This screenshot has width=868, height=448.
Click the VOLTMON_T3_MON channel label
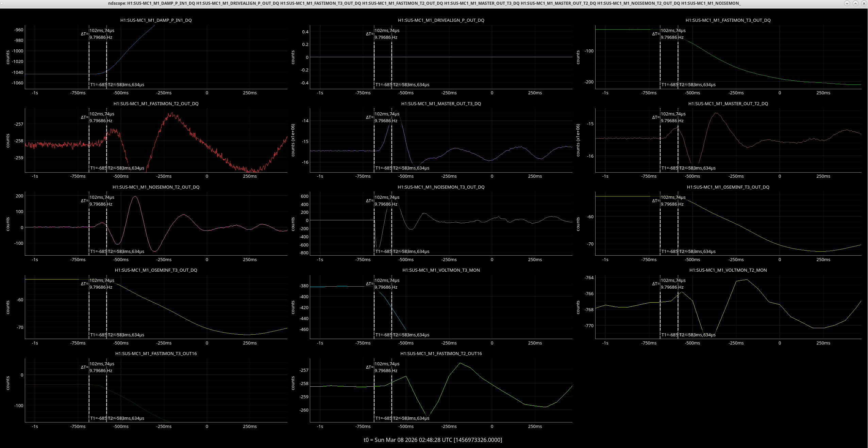[x=441, y=270]
